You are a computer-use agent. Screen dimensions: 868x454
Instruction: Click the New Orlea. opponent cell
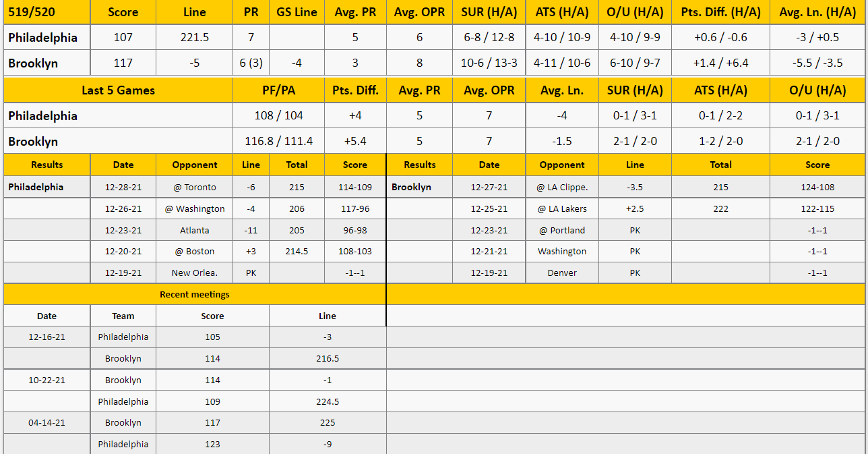click(x=195, y=273)
